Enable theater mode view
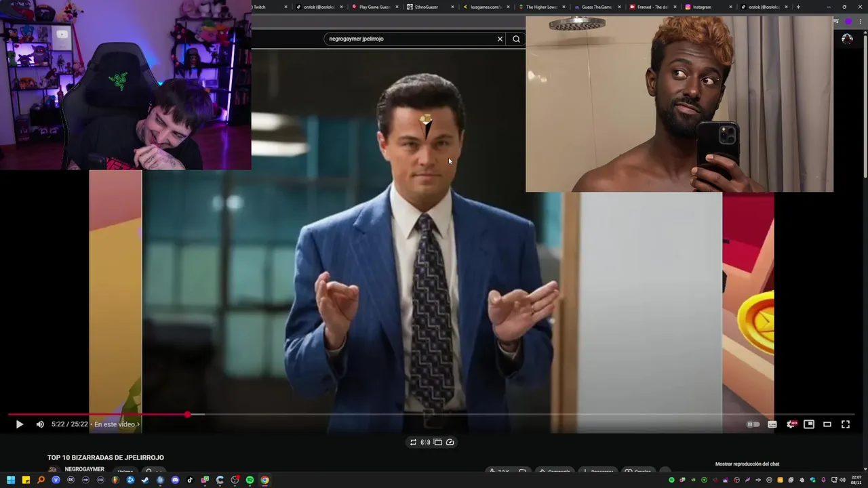This screenshot has height=488, width=868. (x=827, y=424)
